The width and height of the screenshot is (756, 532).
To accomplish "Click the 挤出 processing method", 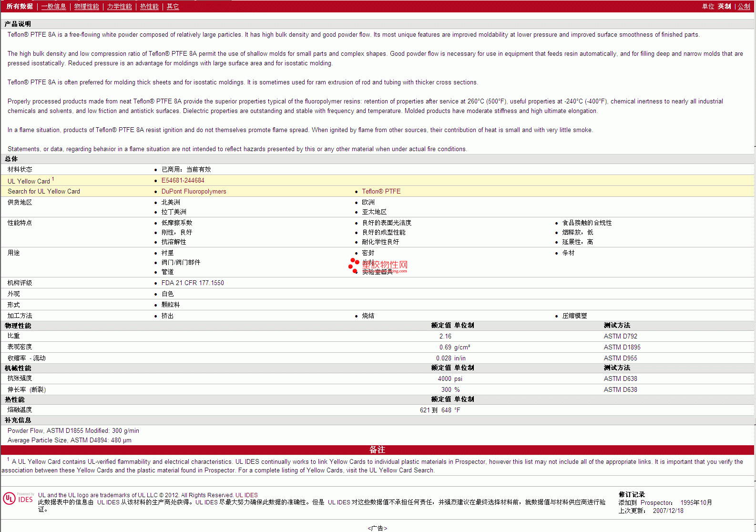I will (168, 316).
